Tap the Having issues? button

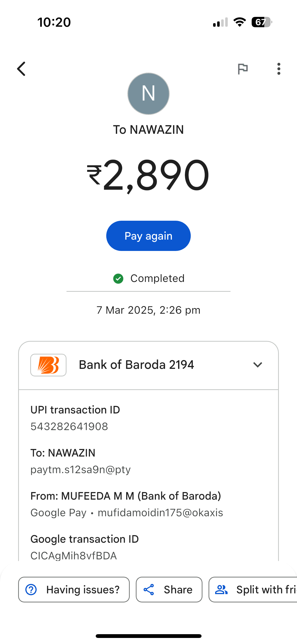point(74,590)
